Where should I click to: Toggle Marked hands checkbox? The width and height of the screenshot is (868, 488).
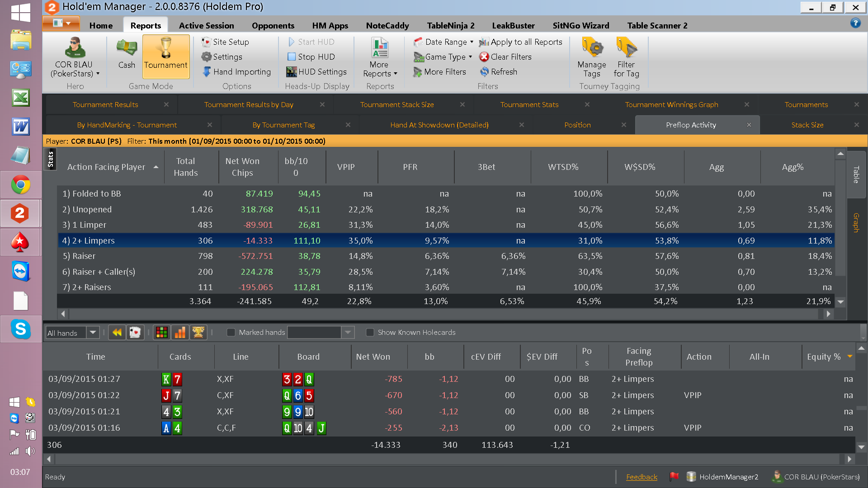click(x=231, y=333)
